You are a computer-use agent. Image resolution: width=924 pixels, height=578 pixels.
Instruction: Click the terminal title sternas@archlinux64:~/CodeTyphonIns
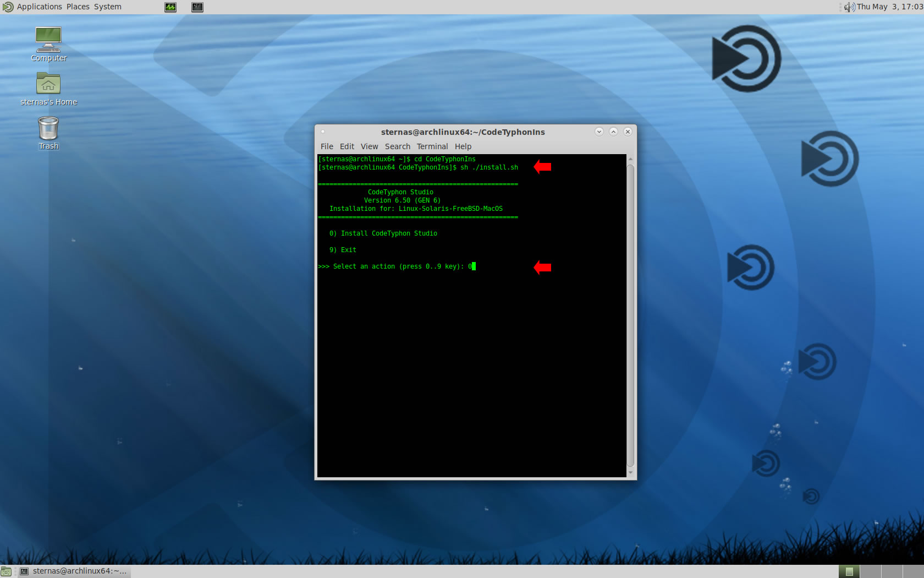(x=463, y=132)
